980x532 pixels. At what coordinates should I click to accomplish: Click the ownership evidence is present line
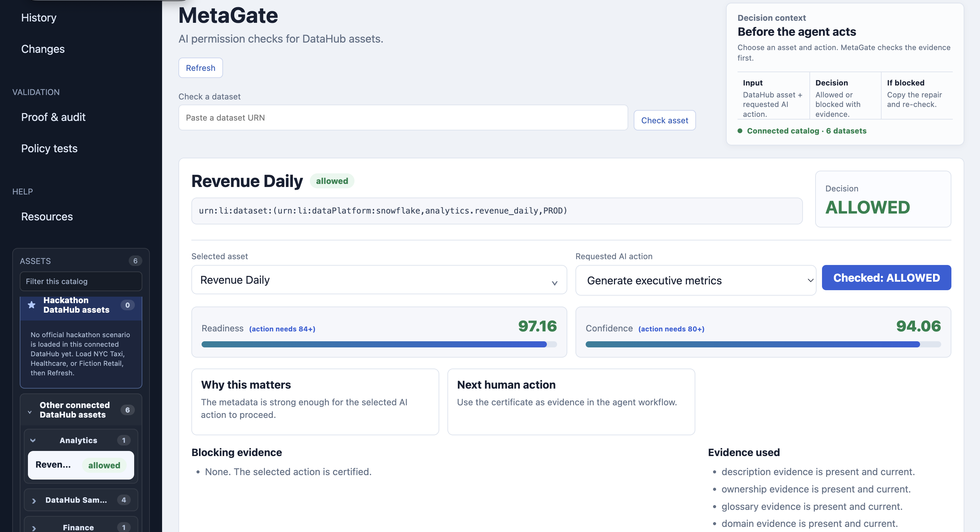[816, 489]
